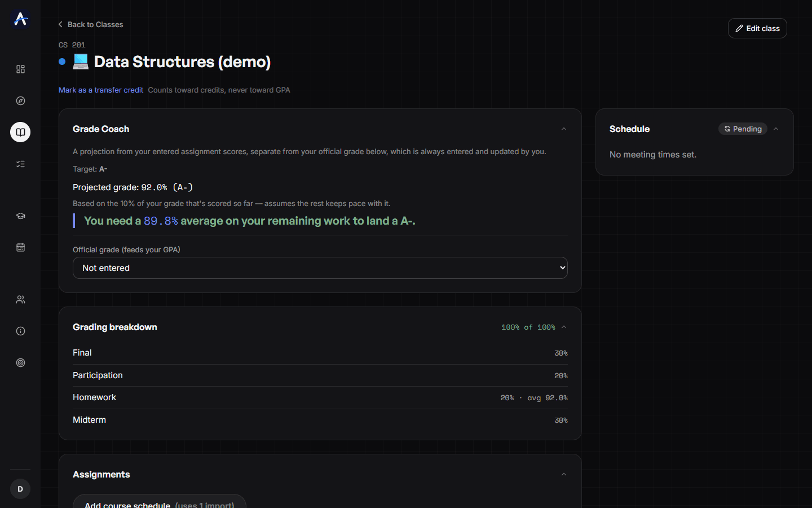The height and width of the screenshot is (508, 812).
Task: Open the info circle icon in sidebar
Action: point(20,331)
